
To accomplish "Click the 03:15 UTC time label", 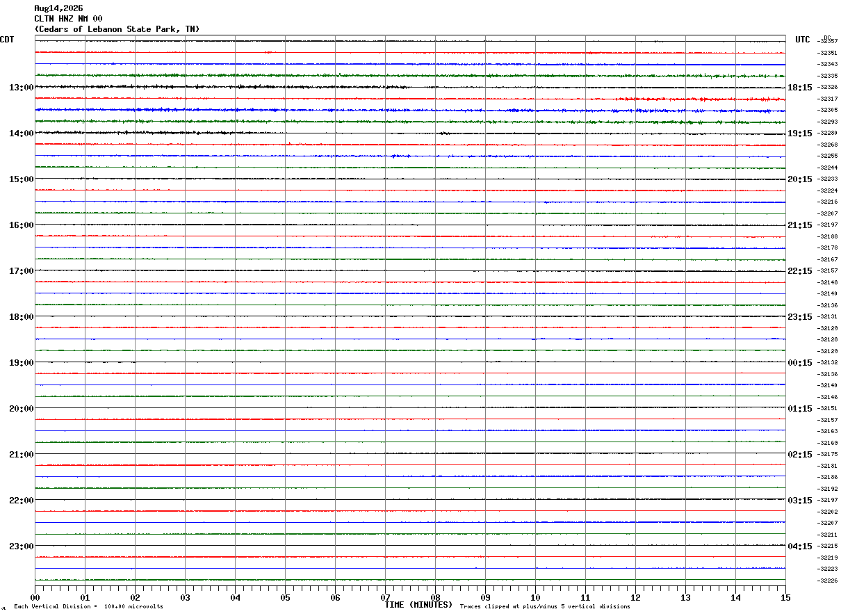I will pyautogui.click(x=799, y=501).
